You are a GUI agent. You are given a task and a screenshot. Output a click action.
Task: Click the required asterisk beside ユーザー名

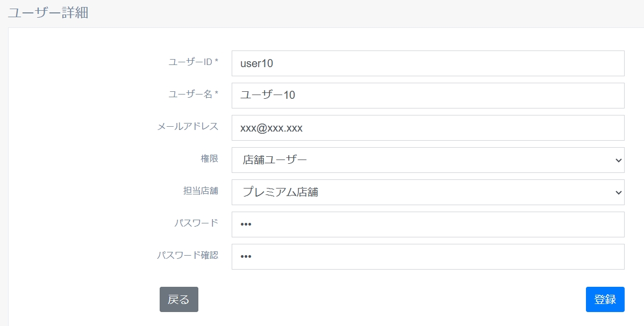(x=217, y=93)
